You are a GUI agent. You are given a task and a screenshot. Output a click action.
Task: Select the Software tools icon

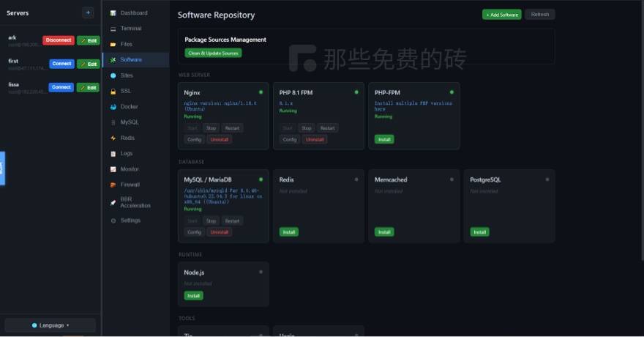(113, 60)
